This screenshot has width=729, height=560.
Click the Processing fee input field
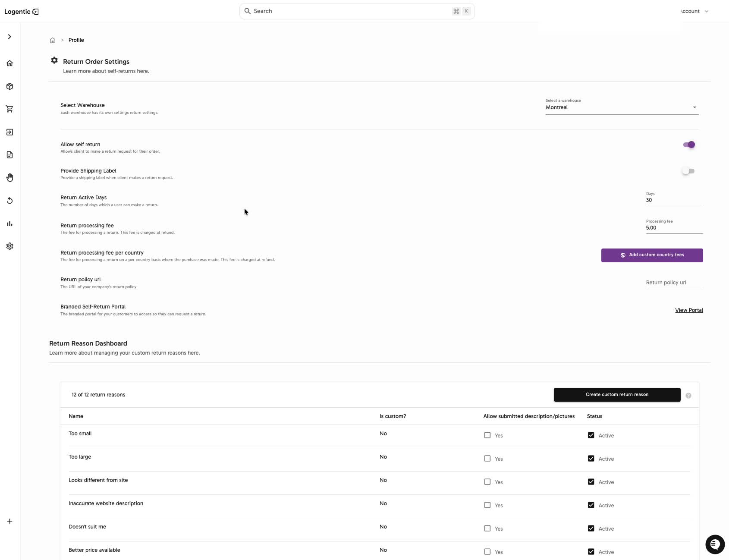coord(674,228)
